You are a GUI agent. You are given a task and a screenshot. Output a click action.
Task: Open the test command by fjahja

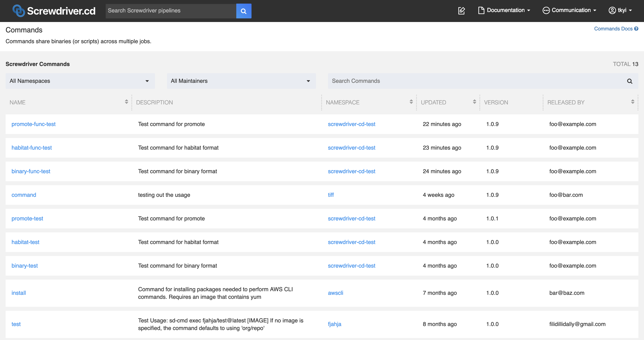[16, 324]
